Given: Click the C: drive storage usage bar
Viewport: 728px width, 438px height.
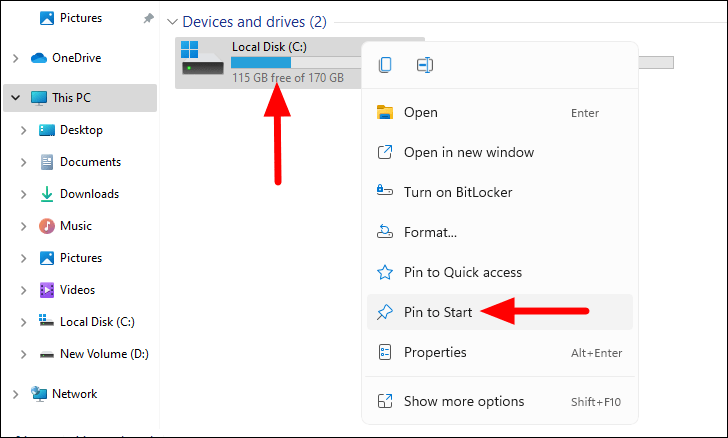Looking at the screenshot, I should (x=296, y=63).
